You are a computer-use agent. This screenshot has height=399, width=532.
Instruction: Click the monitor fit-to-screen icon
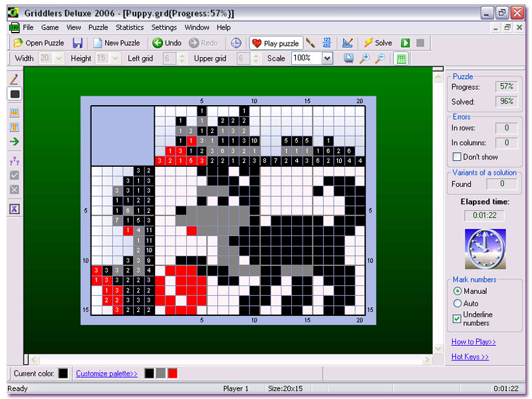pos(348,59)
